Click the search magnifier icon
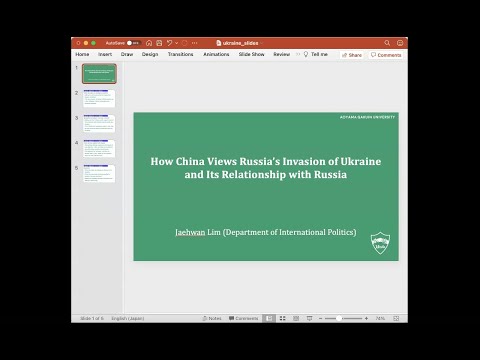Image resolution: width=480 pixels, height=360 pixels. point(387,43)
